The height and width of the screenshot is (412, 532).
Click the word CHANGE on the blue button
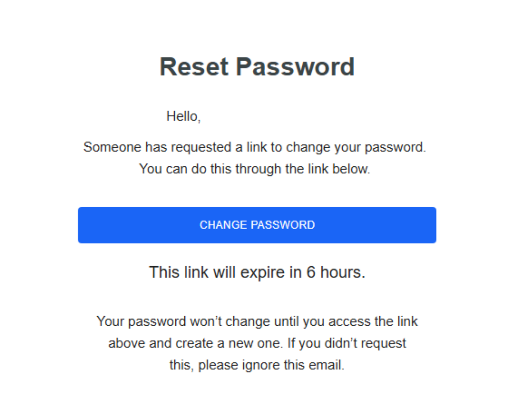click(x=223, y=225)
